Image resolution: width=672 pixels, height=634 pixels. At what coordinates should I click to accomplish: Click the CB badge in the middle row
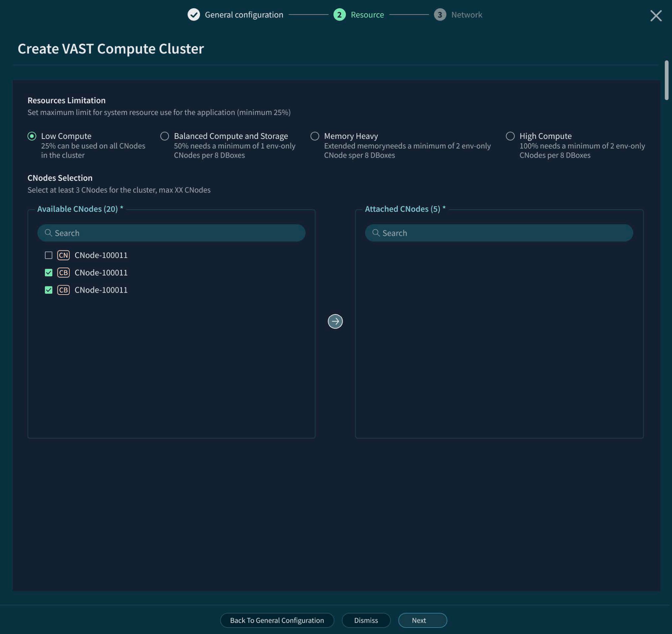64,272
